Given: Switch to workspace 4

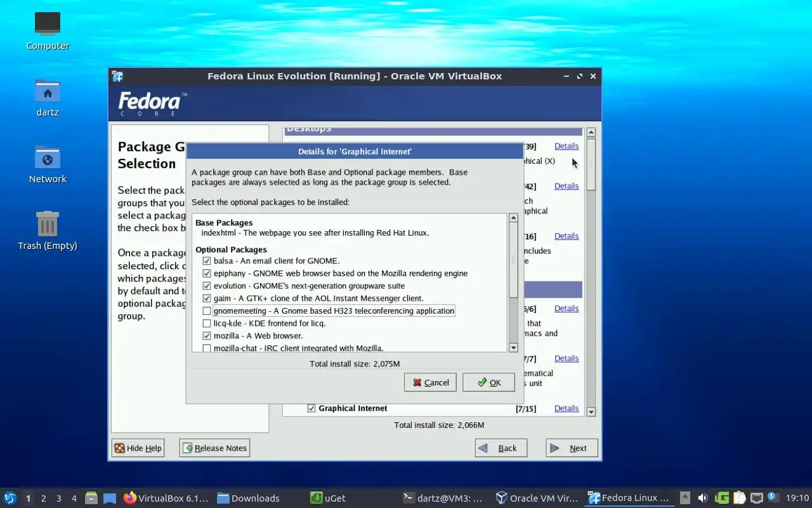Looking at the screenshot, I should click(x=74, y=498).
